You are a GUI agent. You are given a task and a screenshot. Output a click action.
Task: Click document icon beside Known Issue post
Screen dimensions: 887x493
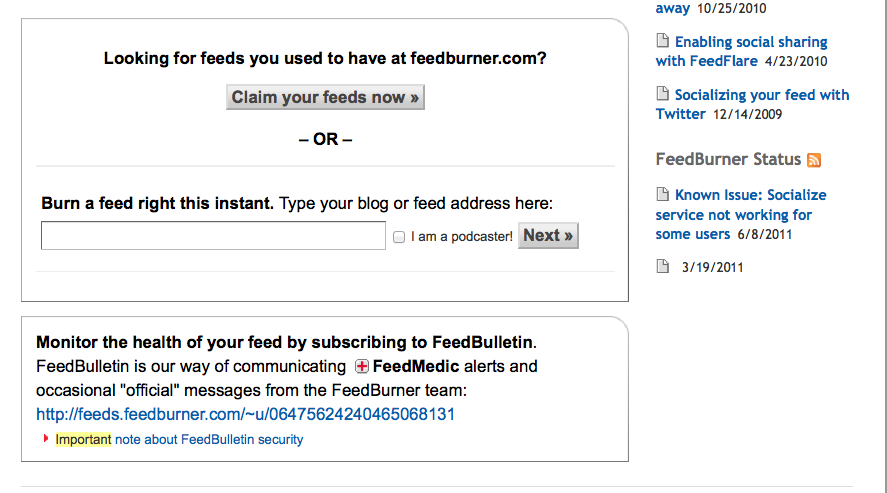tap(662, 194)
